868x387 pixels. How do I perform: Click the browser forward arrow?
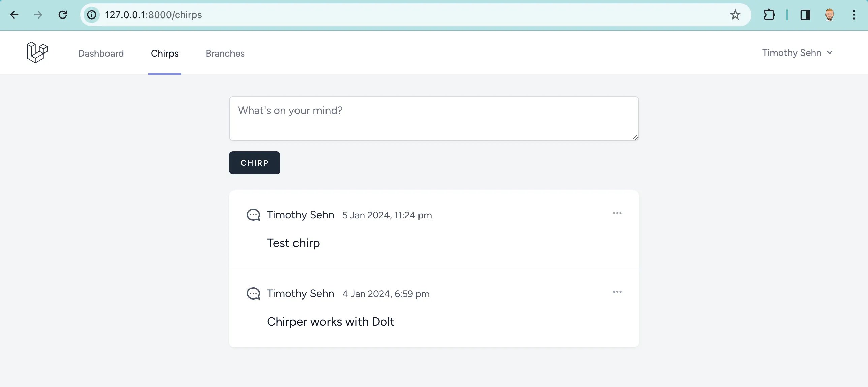click(x=38, y=15)
